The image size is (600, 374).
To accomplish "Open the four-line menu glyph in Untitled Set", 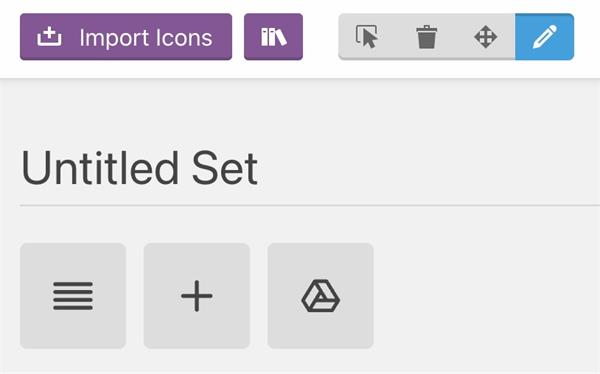I will (73, 296).
